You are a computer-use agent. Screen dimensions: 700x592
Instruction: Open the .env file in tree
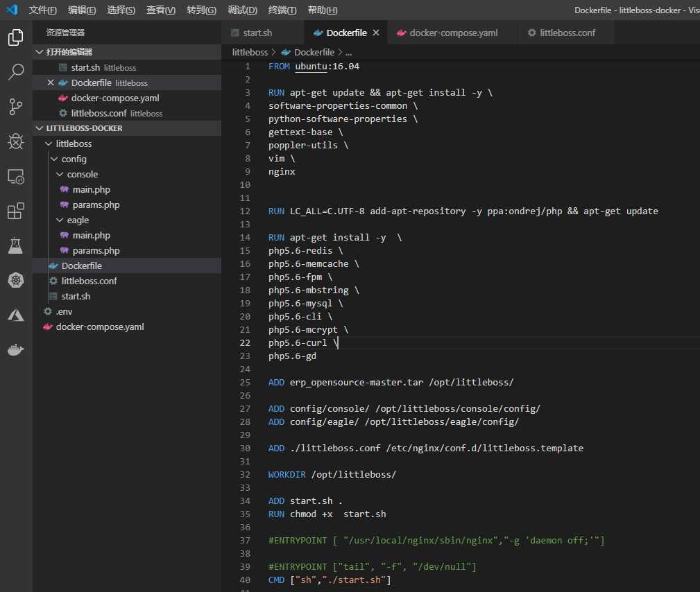point(127,311)
